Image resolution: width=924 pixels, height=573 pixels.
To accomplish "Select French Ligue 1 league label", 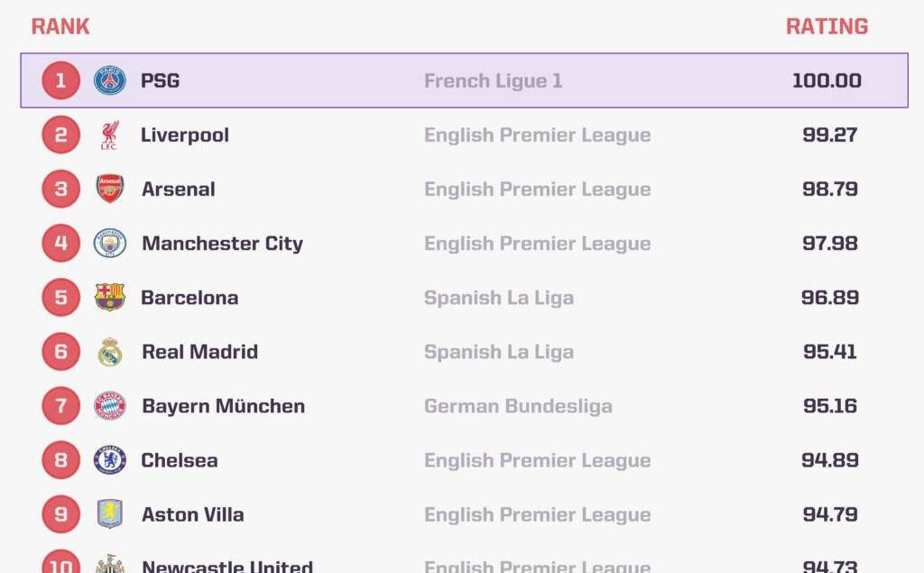I will (x=494, y=81).
